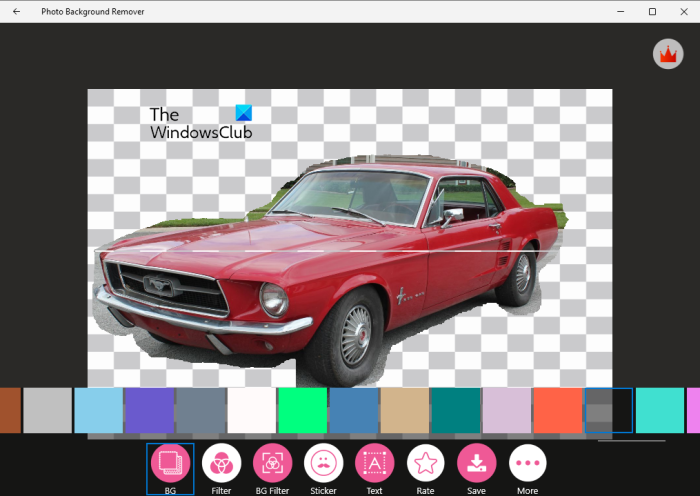Viewport: 700px width, 496px height.
Task: Open the More options button
Action: [x=528, y=469]
